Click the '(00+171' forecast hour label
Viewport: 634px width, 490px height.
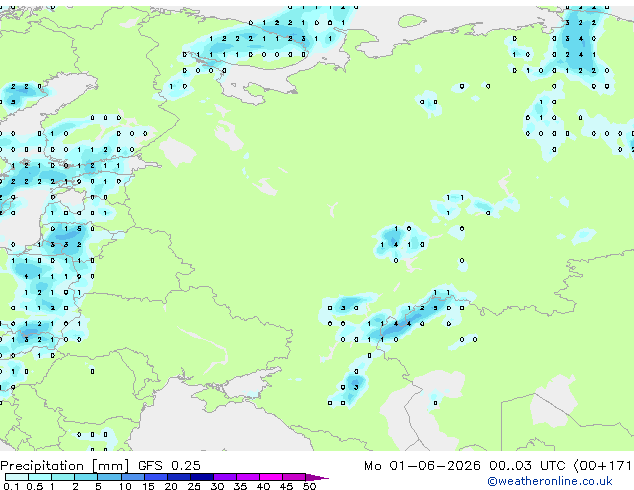coord(602,466)
